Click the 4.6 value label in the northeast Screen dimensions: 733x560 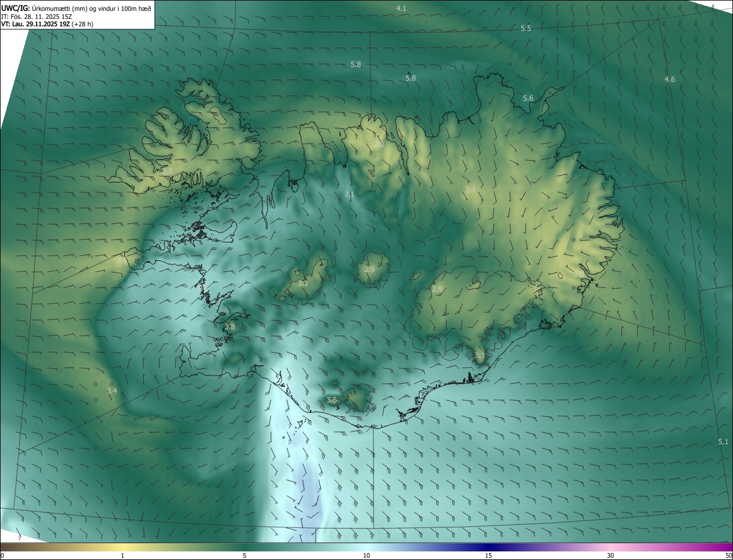point(669,79)
